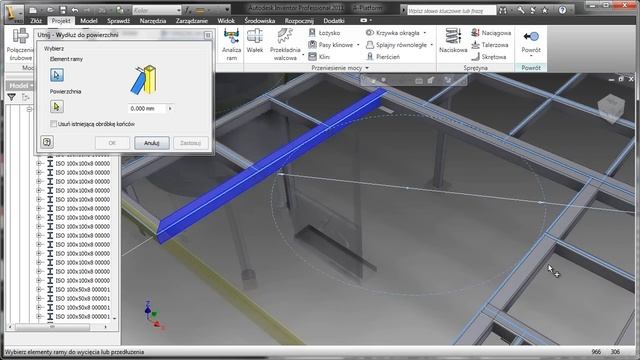Click the wrench icon in title bar
The height and width of the screenshot is (360, 640).
(x=521, y=10)
